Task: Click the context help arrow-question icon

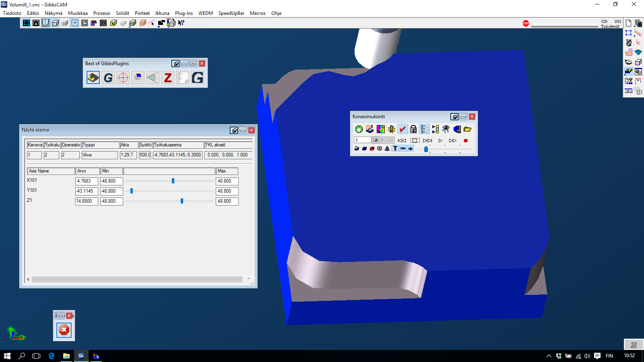Action: click(181, 23)
